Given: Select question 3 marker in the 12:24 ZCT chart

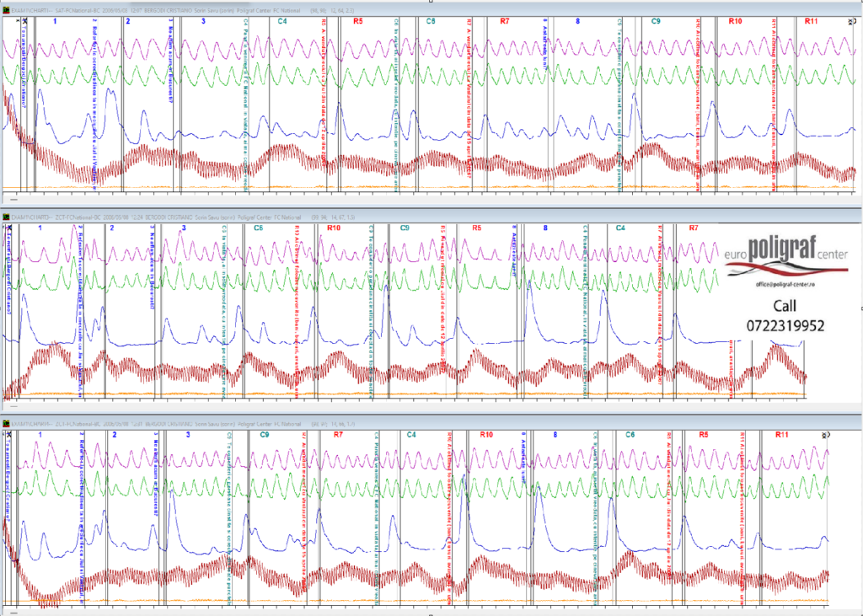Looking at the screenshot, I should [x=184, y=228].
